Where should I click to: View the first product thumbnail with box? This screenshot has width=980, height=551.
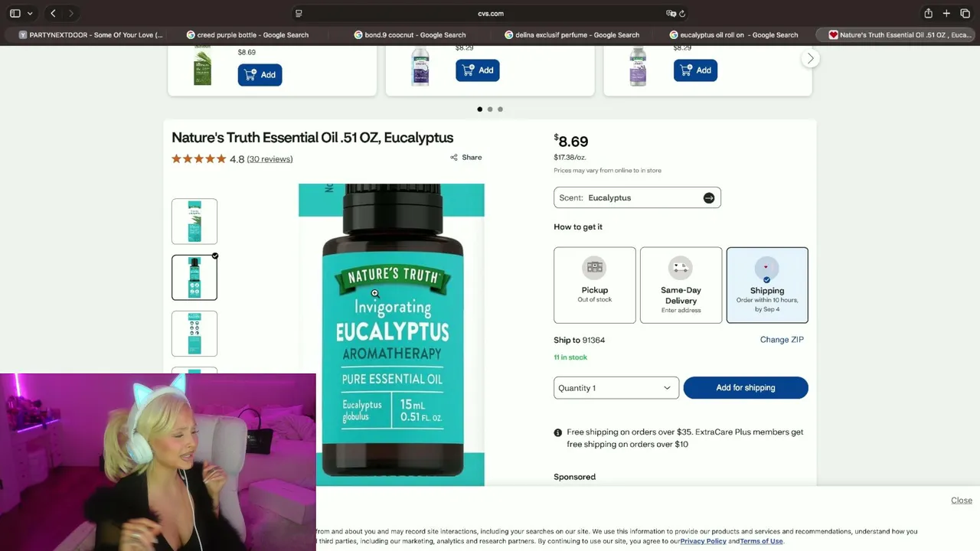coord(194,221)
